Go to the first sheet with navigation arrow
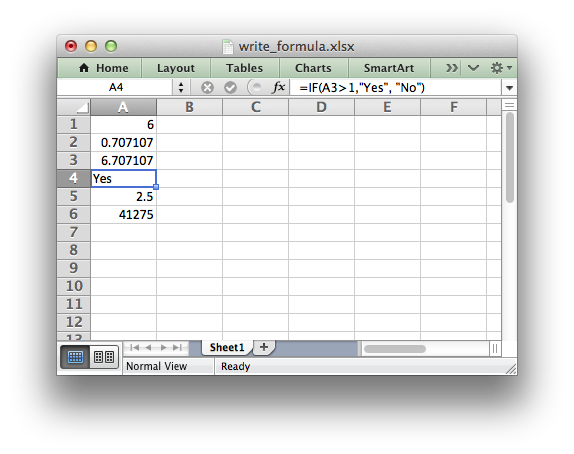The height and width of the screenshot is (454, 574). click(x=134, y=347)
